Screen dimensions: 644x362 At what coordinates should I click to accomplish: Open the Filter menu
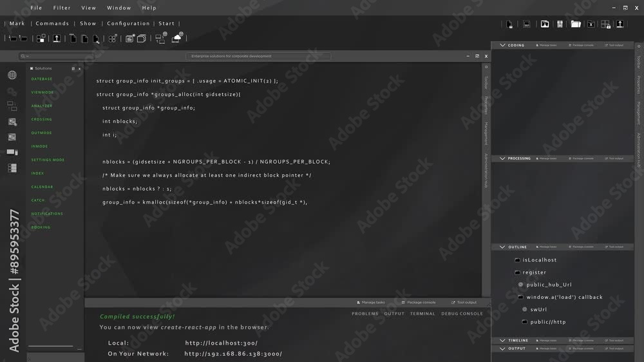62,8
